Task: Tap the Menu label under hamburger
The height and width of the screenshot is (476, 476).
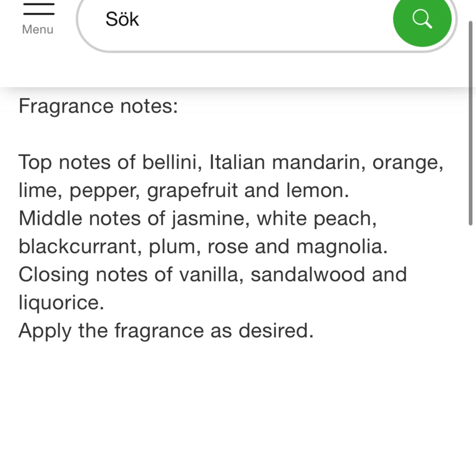Action: pos(38,30)
